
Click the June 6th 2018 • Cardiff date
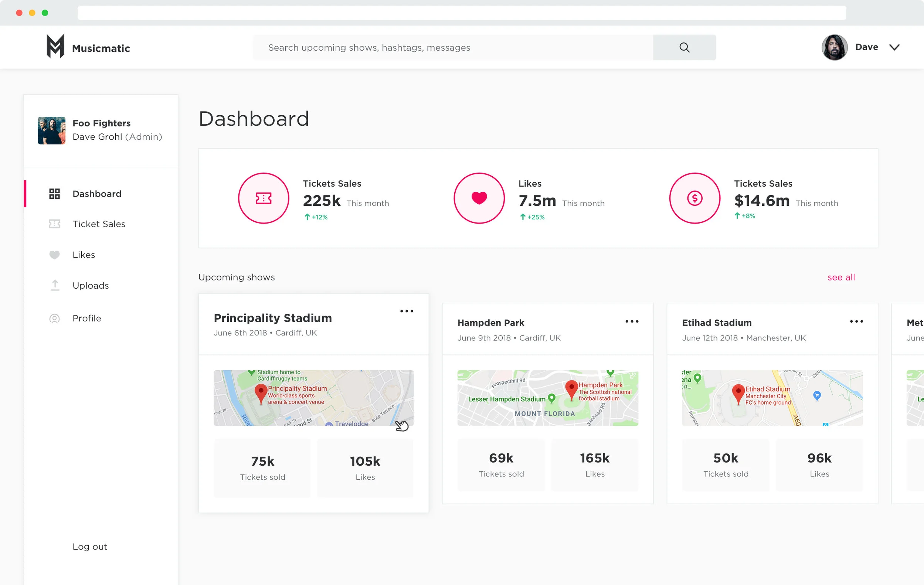pos(265,333)
